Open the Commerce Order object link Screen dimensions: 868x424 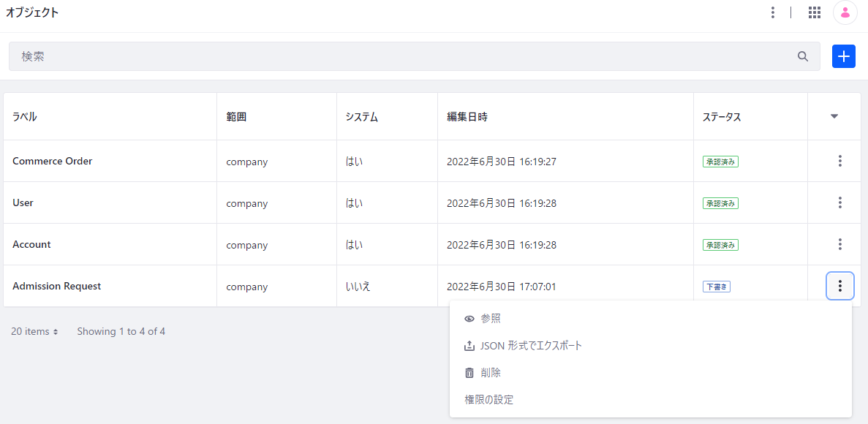point(53,161)
